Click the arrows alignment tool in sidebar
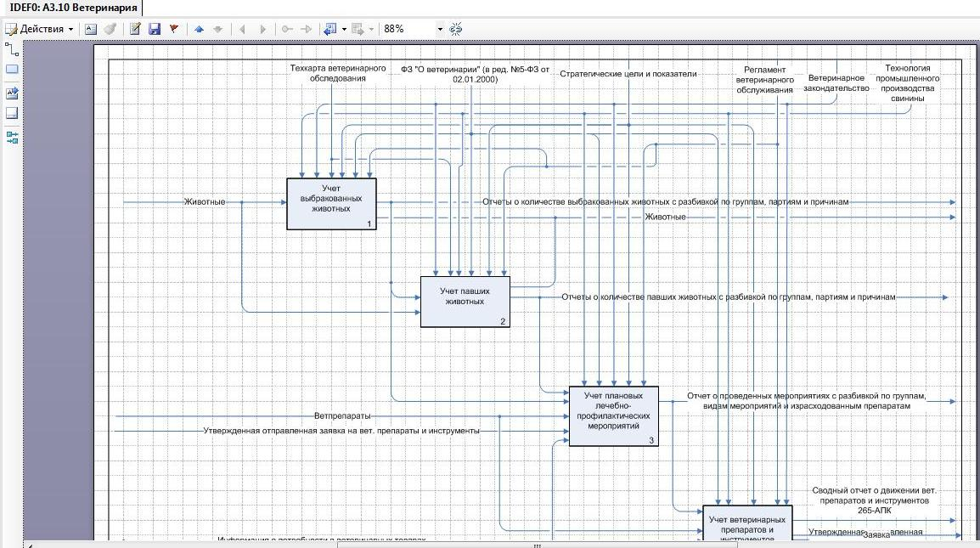Screen dimensions: 980x548 click(x=12, y=137)
